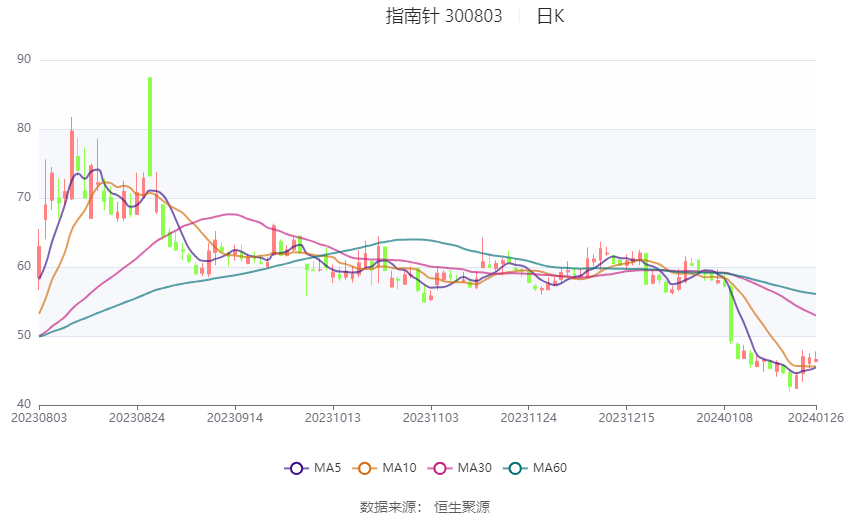
Task: Toggle the MA60 legend series
Action: [x=535, y=468]
